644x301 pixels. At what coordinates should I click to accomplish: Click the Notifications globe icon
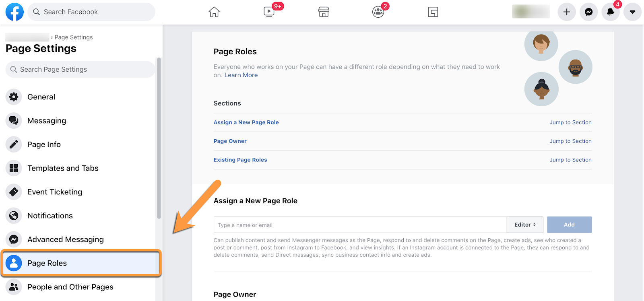(14, 216)
